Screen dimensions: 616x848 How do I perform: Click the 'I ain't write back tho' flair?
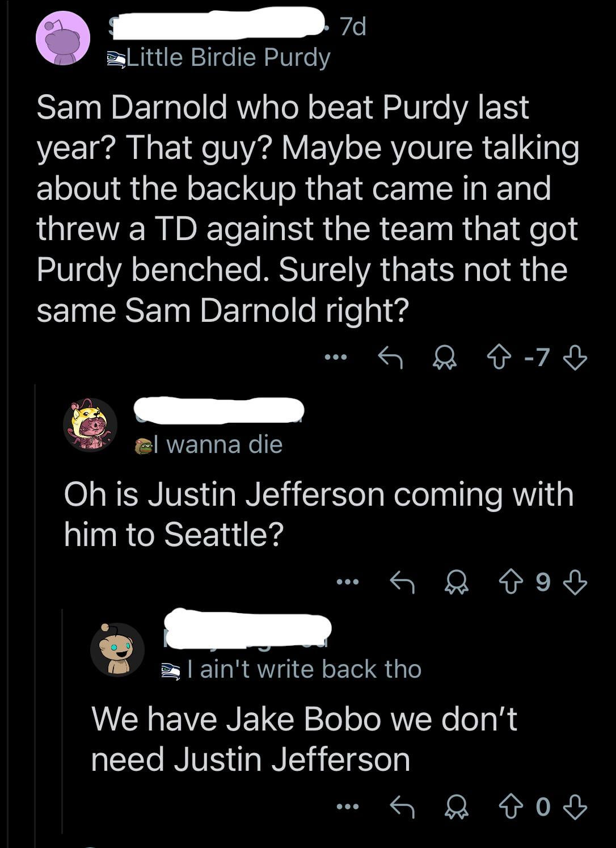coord(303,670)
